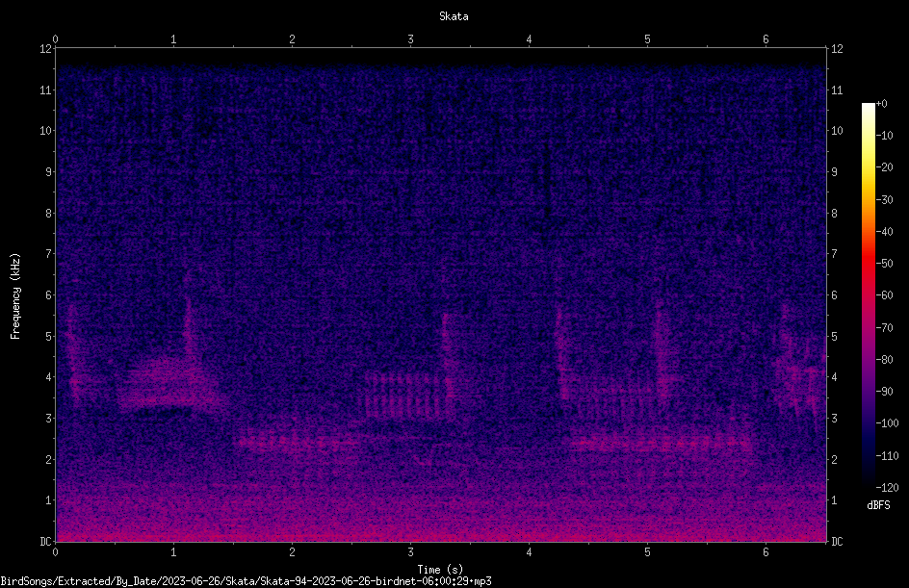The width and height of the screenshot is (909, 588).
Task: Click the "3" tick on the left frequency axis
Action: coord(48,419)
